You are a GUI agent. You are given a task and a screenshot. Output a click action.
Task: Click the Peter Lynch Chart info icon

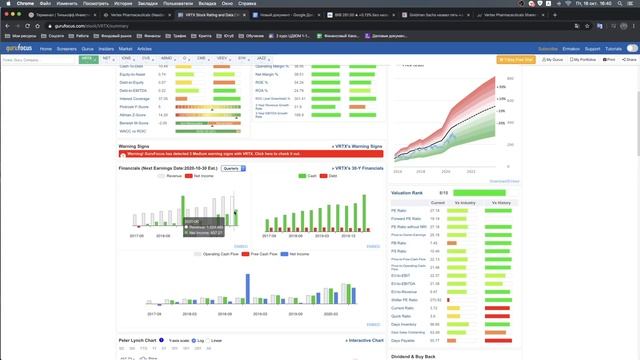coord(161,340)
